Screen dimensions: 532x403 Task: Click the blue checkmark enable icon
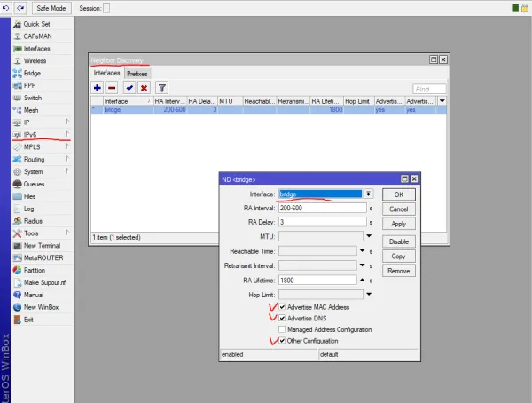click(x=129, y=88)
